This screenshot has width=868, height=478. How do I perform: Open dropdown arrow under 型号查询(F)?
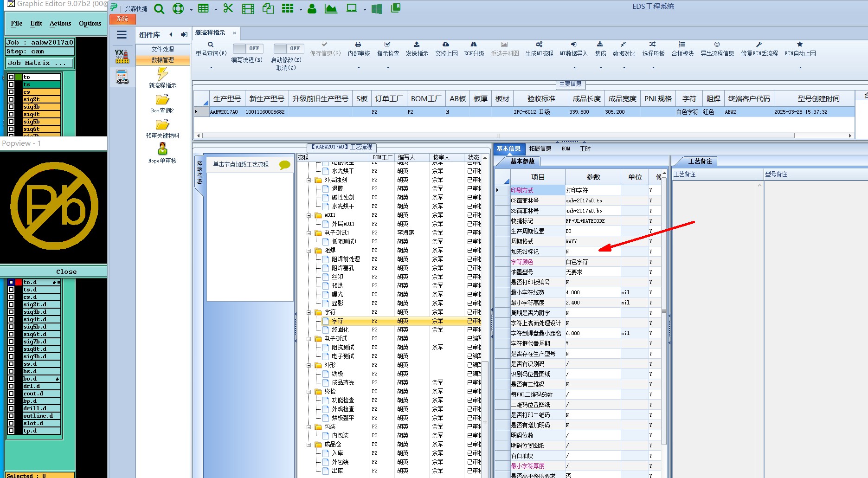[211, 68]
